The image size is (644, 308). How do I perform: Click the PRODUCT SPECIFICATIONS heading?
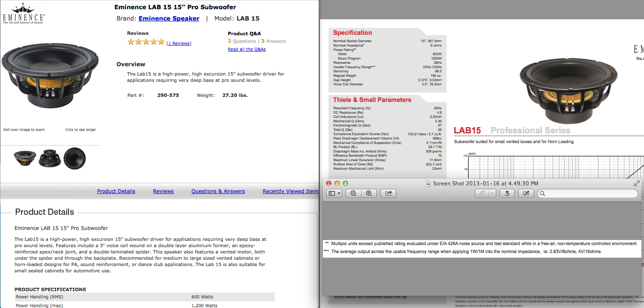50,290
